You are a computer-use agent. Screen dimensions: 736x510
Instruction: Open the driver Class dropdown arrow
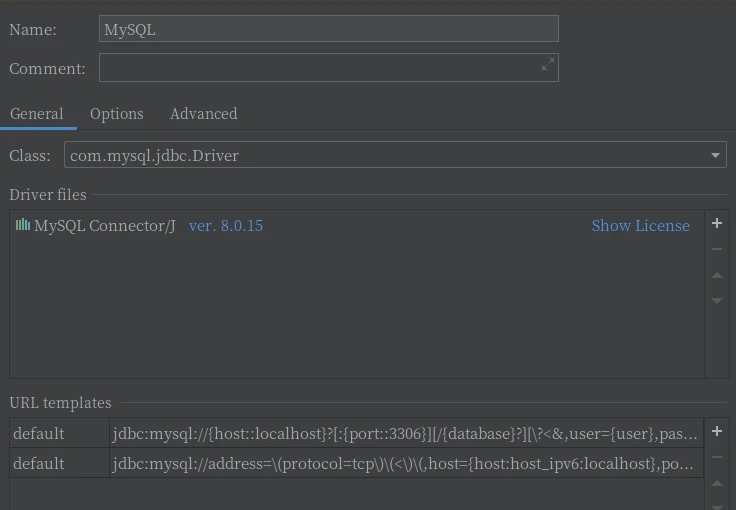coord(715,156)
